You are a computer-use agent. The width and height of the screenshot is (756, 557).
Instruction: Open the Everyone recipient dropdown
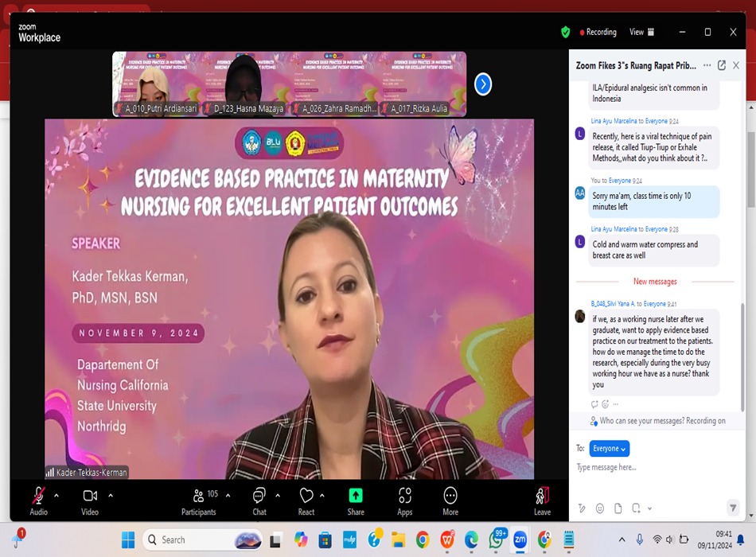click(609, 449)
